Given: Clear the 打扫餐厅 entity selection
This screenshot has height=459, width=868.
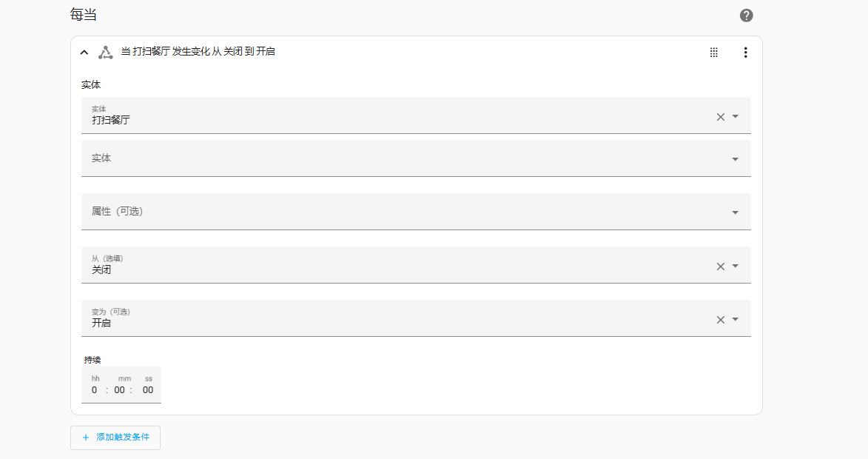Looking at the screenshot, I should click(x=720, y=117).
